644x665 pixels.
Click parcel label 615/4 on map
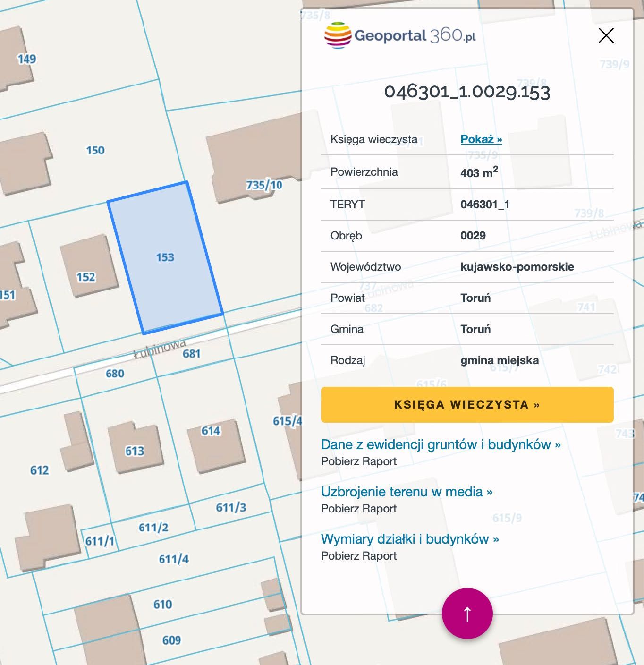pyautogui.click(x=287, y=421)
